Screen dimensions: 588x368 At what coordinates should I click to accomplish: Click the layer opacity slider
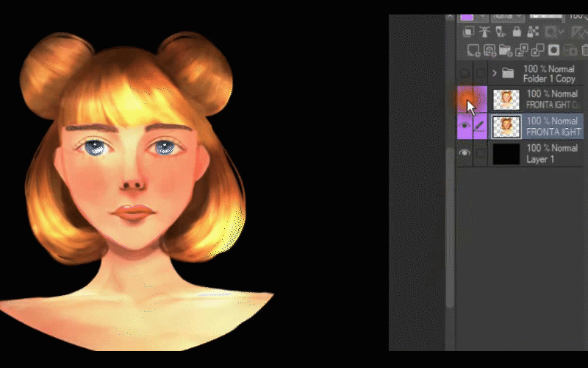tap(546, 16)
